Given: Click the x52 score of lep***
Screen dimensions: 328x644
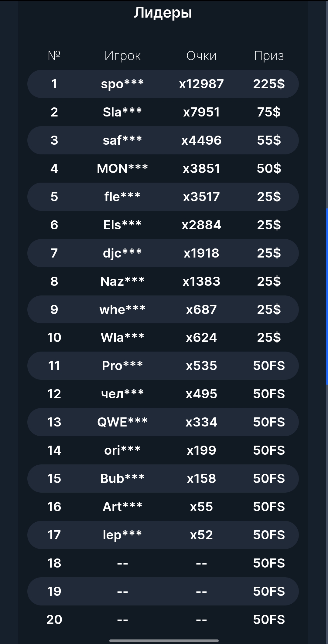Looking at the screenshot, I should [x=201, y=535].
